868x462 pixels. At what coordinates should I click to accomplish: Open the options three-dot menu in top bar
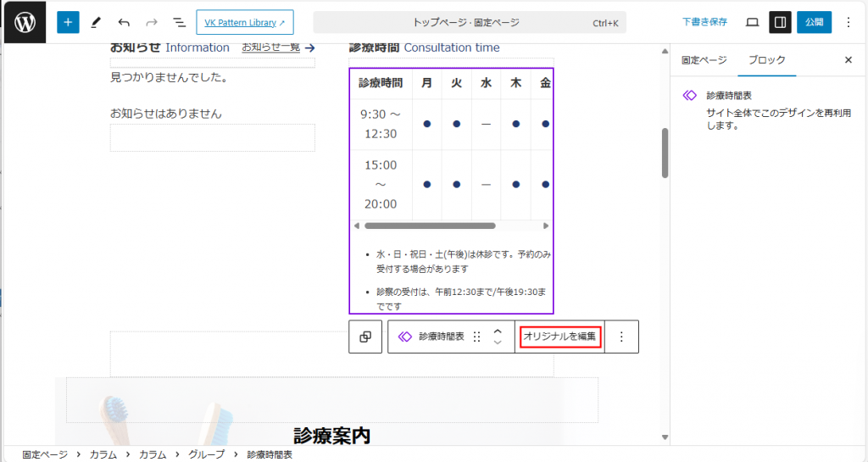849,22
